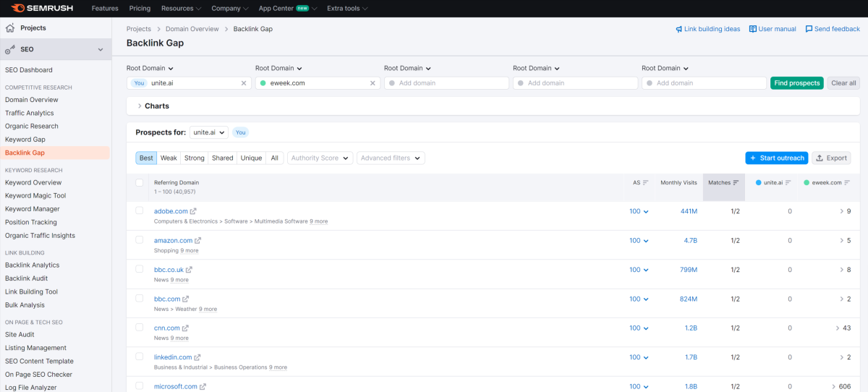Open Root Domain dropdown above unite.ai
Image resolution: width=868 pixels, height=392 pixels.
(x=150, y=68)
